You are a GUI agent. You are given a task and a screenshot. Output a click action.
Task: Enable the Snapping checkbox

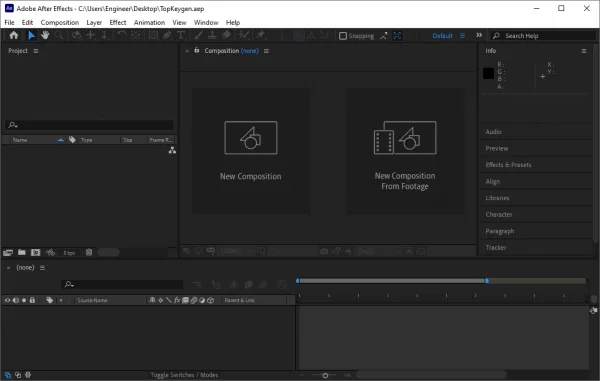pyautogui.click(x=343, y=36)
